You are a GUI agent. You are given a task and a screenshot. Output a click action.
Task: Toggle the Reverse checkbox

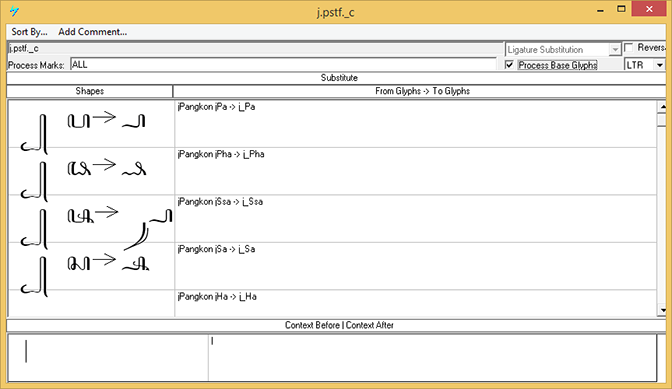point(629,47)
